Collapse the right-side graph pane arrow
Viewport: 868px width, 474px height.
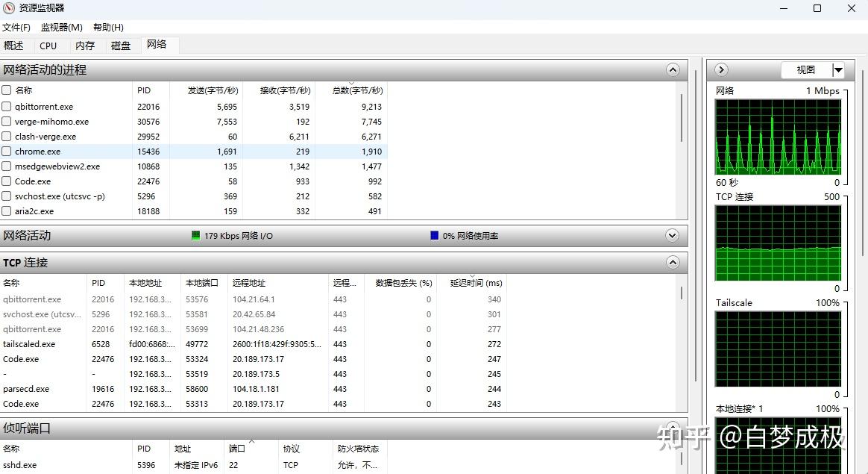tap(720, 69)
